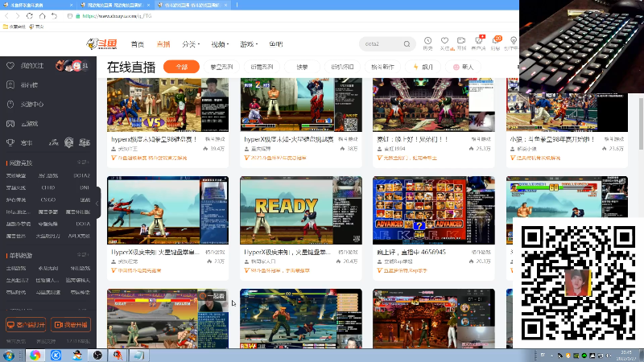The height and width of the screenshot is (362, 644).
Task: Expand the 分类 category dropdown
Action: (x=191, y=44)
